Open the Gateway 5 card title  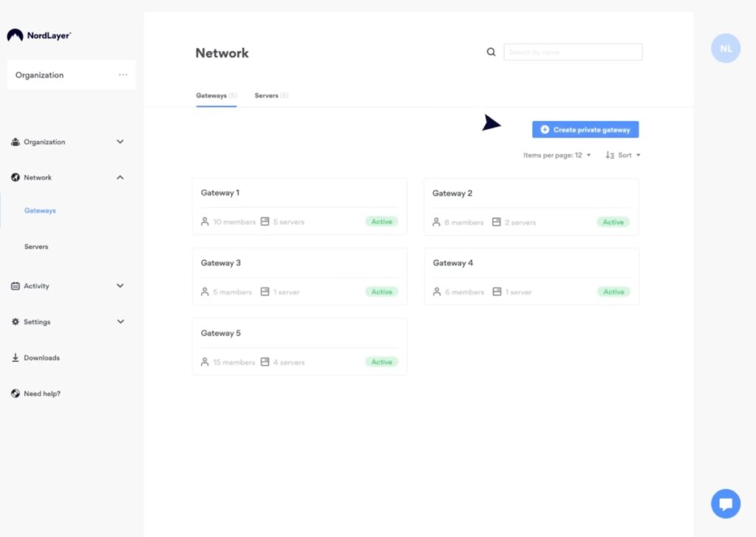tap(221, 333)
